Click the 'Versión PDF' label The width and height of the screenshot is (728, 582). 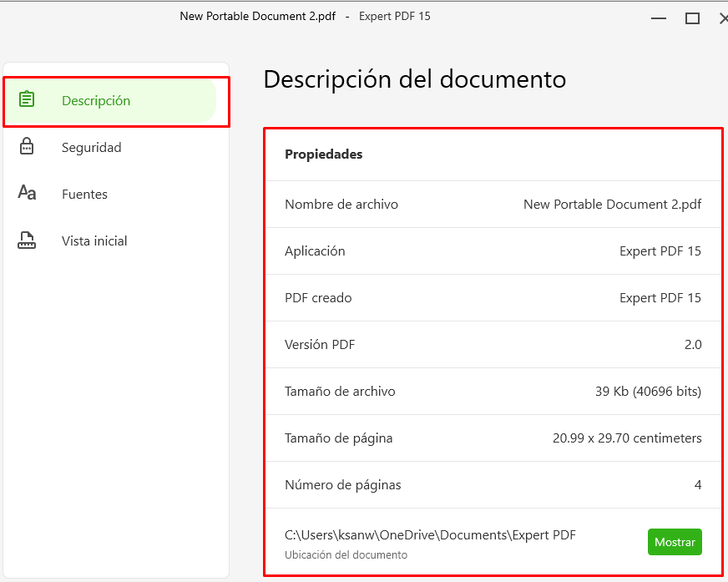pos(320,345)
